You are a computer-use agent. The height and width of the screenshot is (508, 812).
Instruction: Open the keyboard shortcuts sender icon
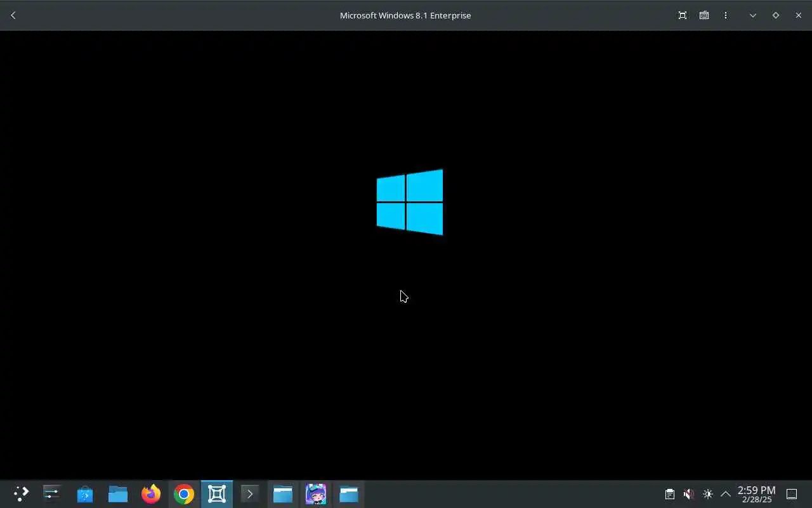(x=704, y=15)
